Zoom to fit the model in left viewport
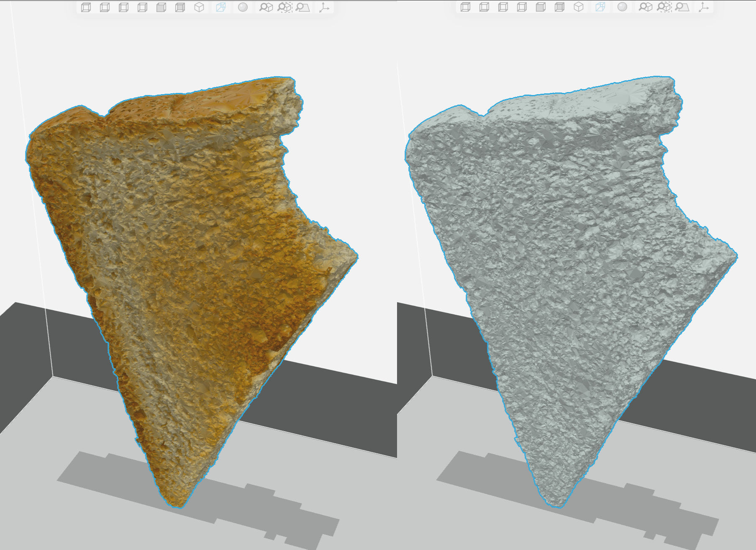The height and width of the screenshot is (550, 756). [x=266, y=7]
